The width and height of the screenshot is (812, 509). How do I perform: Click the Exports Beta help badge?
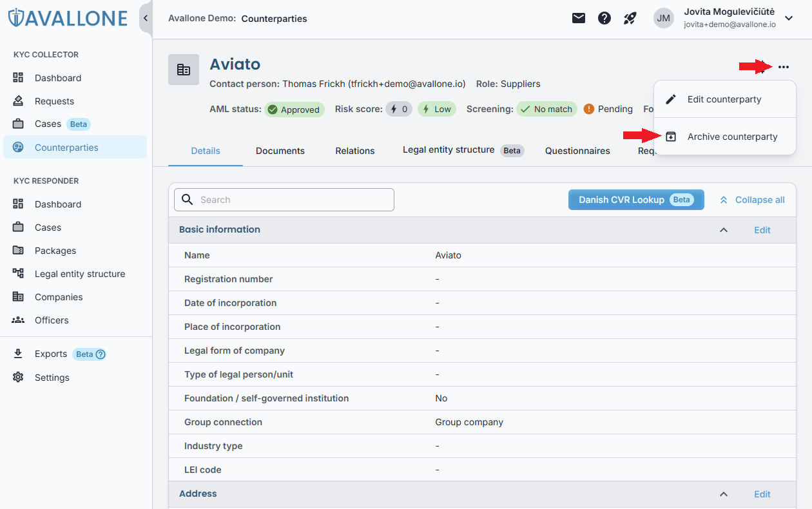(x=90, y=354)
